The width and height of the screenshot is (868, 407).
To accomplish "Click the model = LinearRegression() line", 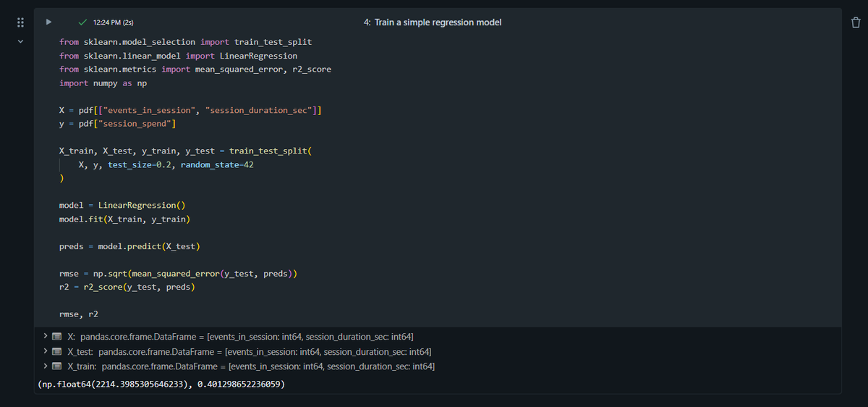I will click(122, 206).
